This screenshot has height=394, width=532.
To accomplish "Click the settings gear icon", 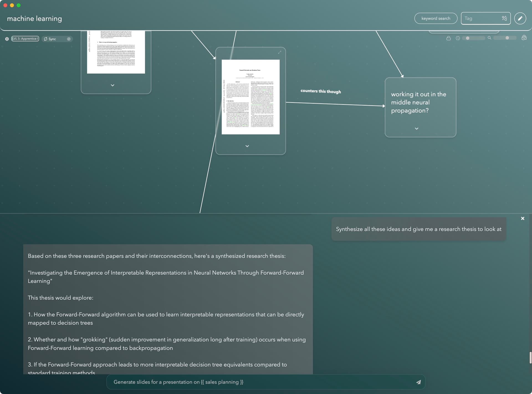I will [7, 39].
